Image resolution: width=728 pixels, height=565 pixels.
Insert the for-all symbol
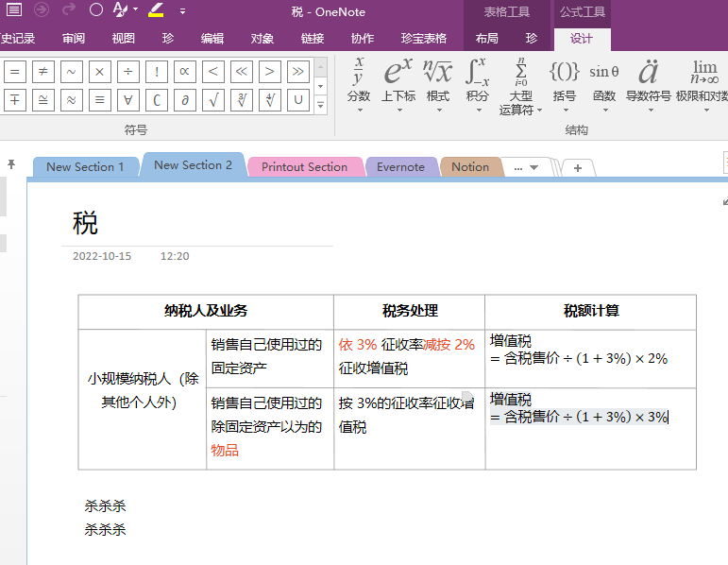(128, 100)
